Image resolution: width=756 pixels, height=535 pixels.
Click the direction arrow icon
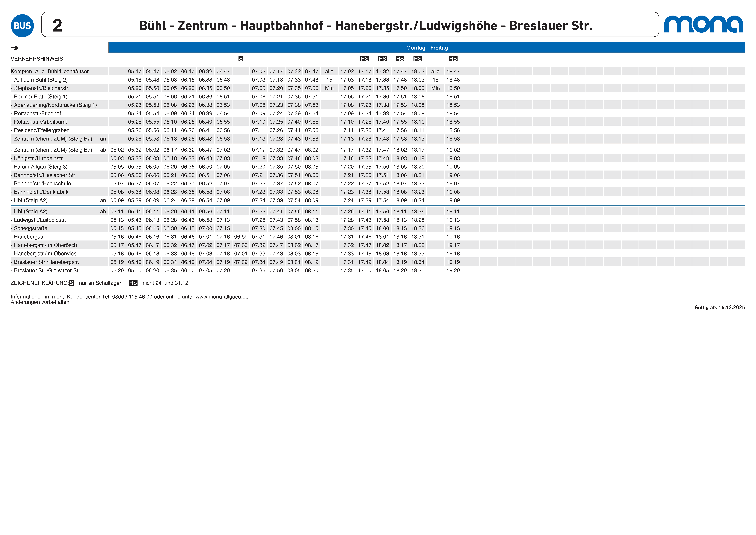coord(14,48)
